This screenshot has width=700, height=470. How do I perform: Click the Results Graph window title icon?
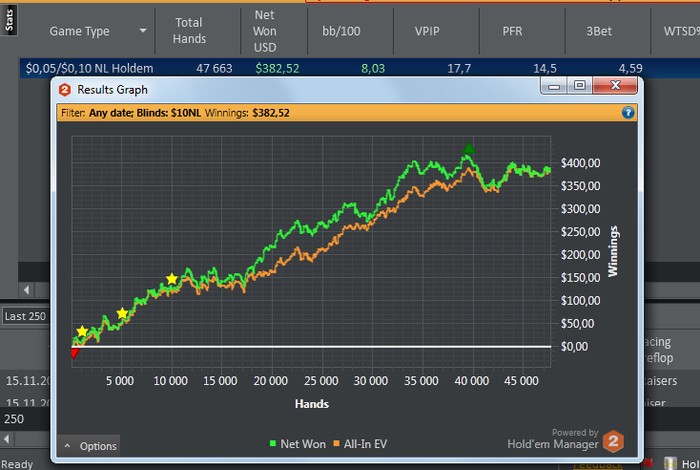[x=65, y=90]
